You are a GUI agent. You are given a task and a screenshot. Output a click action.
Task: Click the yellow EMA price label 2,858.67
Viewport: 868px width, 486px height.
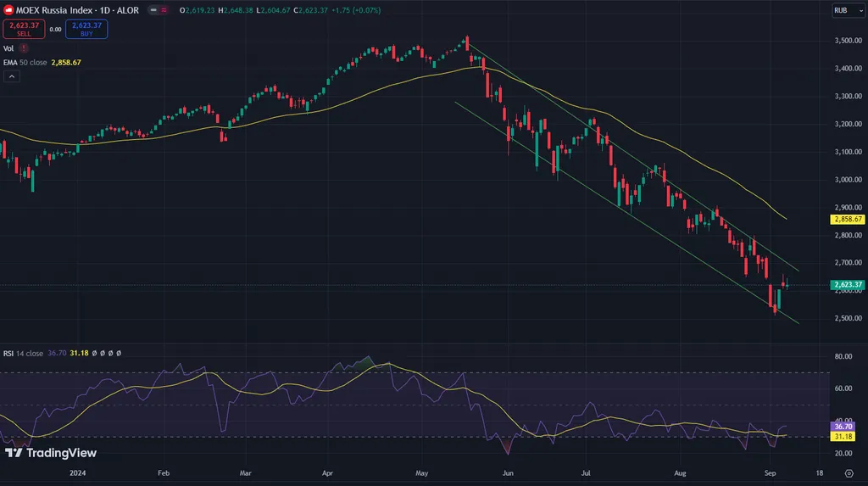click(847, 219)
